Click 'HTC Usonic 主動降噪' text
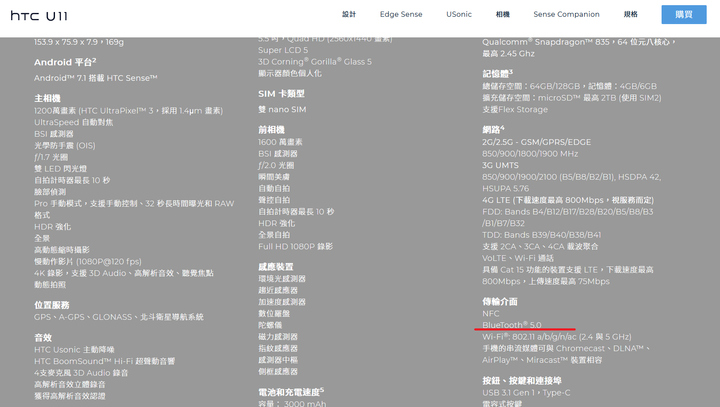The image size is (720, 407). pyautogui.click(x=74, y=350)
